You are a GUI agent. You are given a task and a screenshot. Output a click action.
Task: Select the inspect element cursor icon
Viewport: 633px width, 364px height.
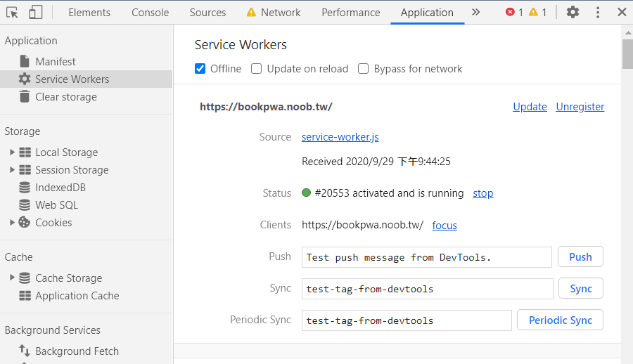(13, 12)
